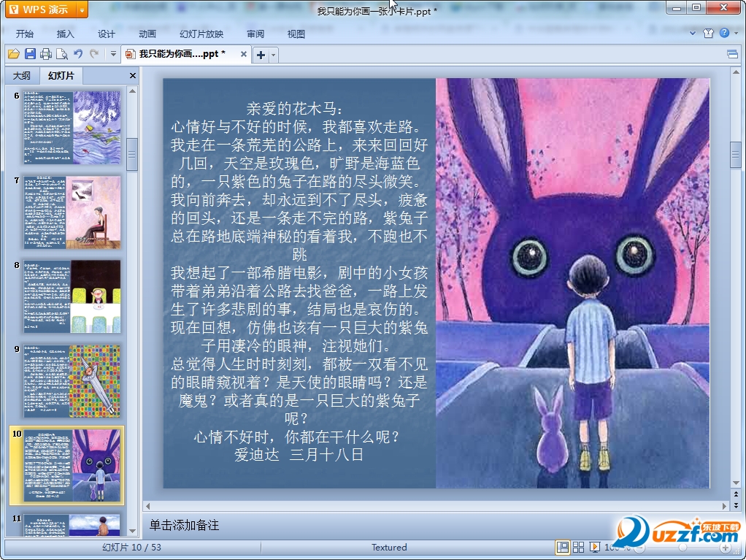Click the zoom in plus button
746x560 pixels.
[726, 548]
